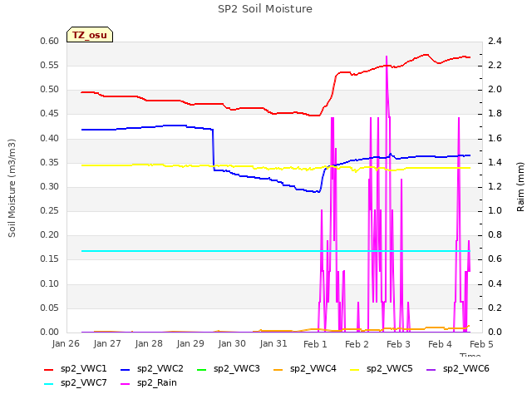532x399 pixels.
Task: Click the Jan 30 x-axis tick label
Action: click(x=232, y=344)
